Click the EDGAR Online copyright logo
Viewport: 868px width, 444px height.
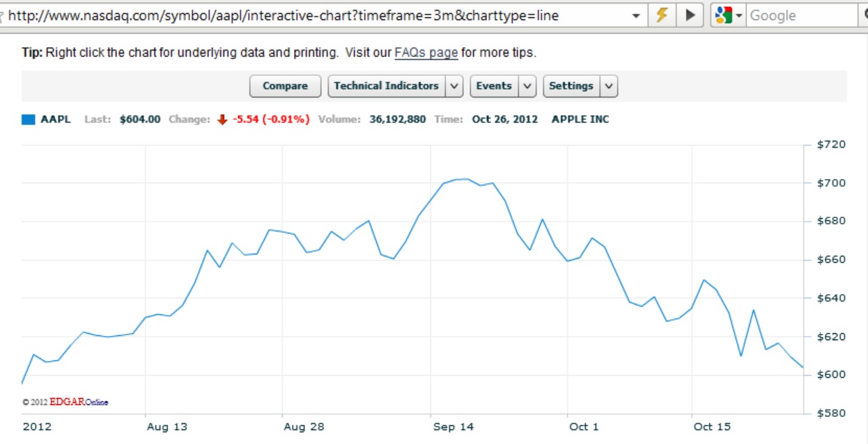click(65, 402)
